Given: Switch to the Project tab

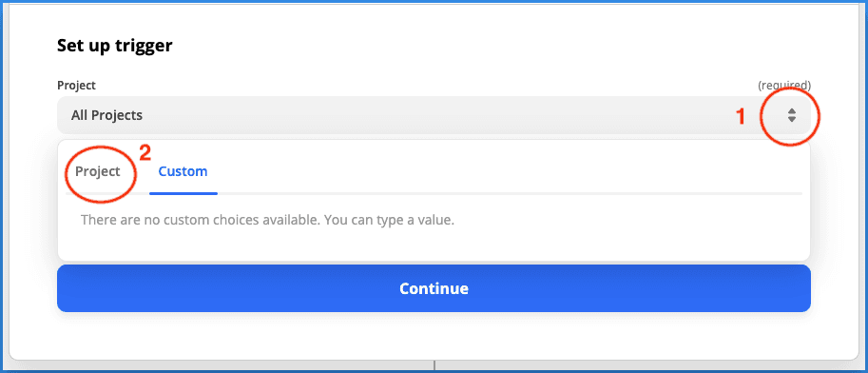Looking at the screenshot, I should (x=98, y=172).
